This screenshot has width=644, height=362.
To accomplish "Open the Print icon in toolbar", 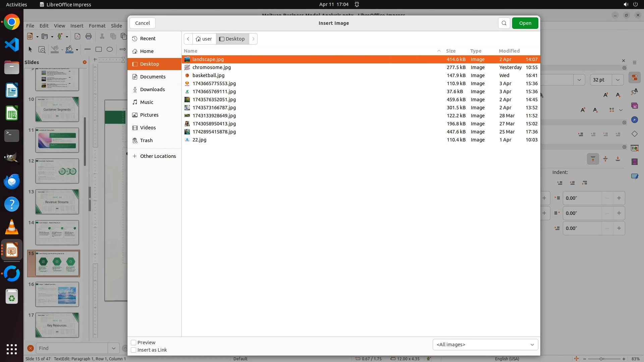I will tap(89, 36).
